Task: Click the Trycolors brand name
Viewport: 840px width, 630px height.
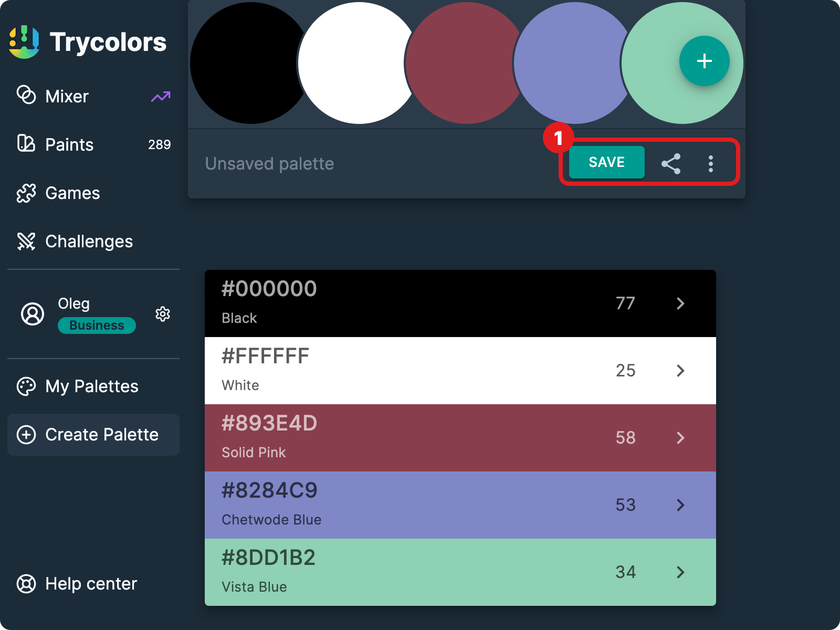Action: 108,42
